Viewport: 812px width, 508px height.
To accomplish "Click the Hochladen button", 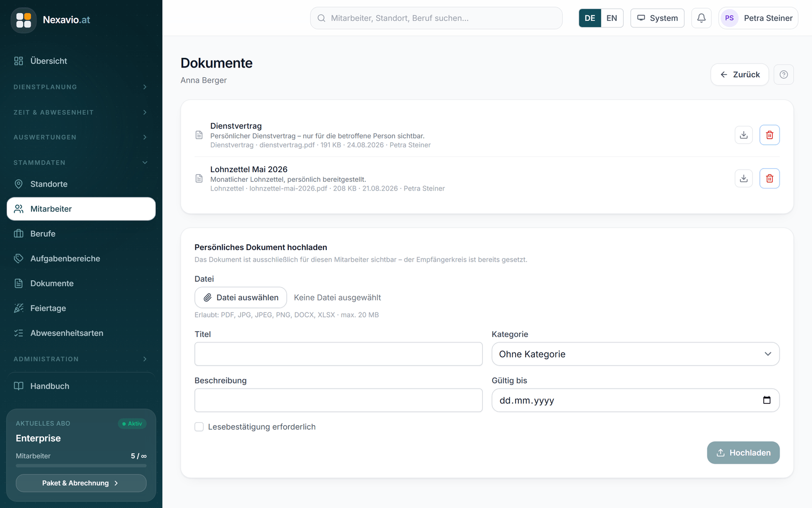I will click(743, 453).
